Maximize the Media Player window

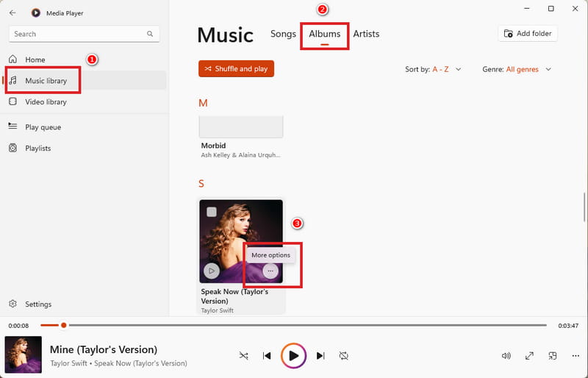pyautogui.click(x=551, y=9)
